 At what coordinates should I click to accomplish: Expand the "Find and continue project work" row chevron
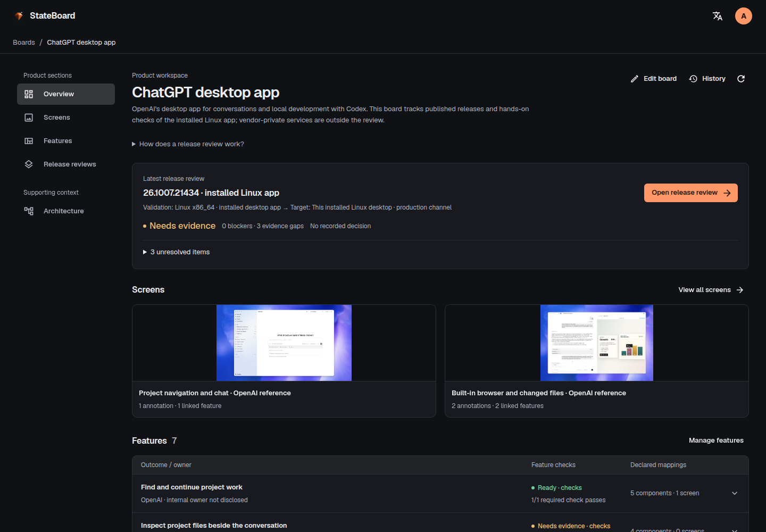(735, 493)
